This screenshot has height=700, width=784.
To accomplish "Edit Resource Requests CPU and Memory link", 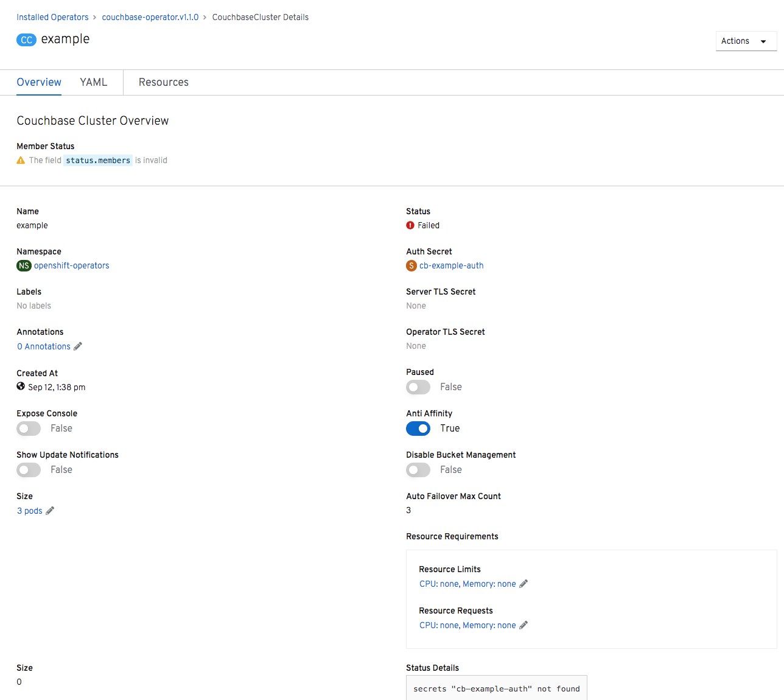I will tap(467, 625).
